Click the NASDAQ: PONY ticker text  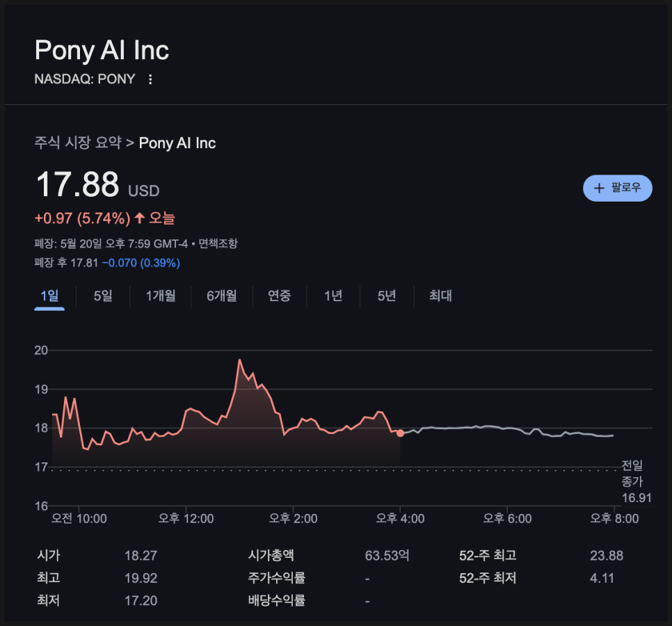point(85,79)
